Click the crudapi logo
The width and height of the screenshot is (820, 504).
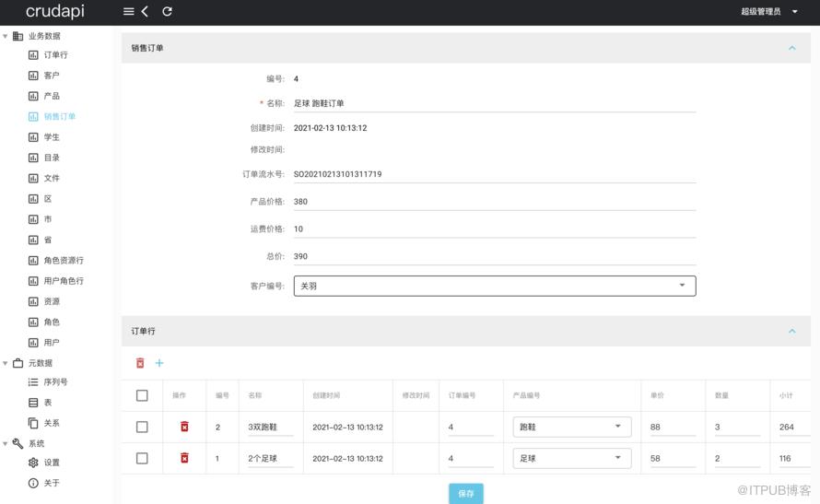point(55,11)
